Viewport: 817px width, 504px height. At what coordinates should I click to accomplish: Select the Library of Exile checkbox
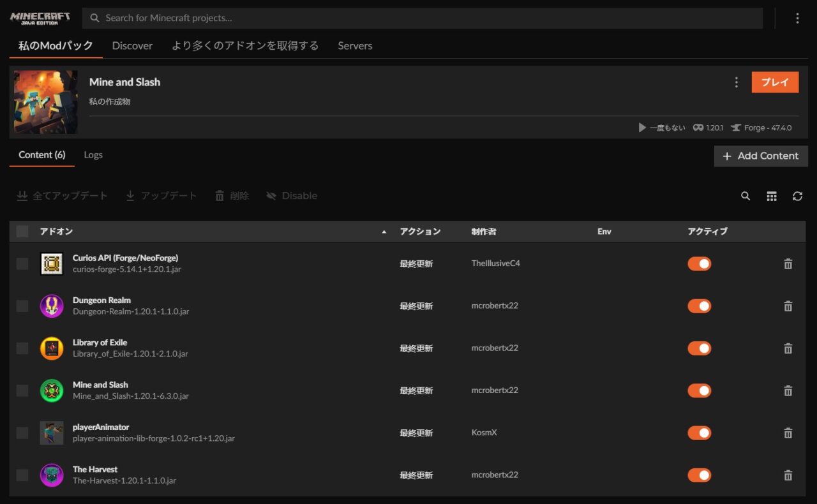pos(22,348)
